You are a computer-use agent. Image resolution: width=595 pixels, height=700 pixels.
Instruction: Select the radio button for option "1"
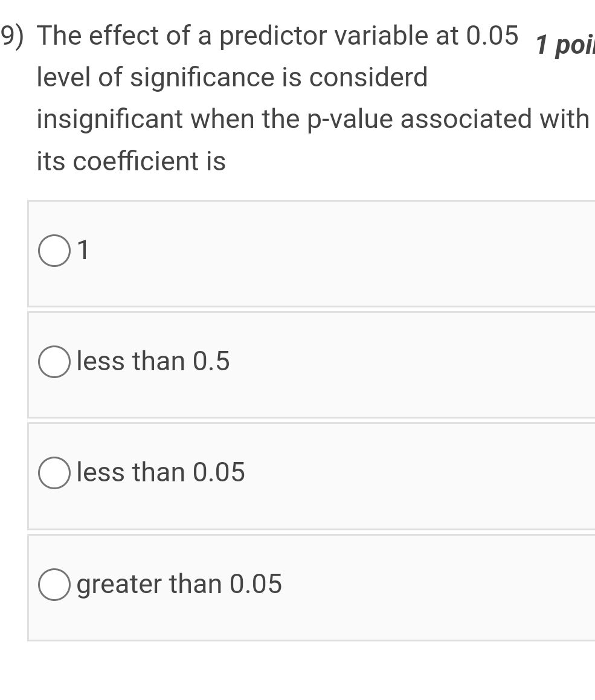coord(54,251)
